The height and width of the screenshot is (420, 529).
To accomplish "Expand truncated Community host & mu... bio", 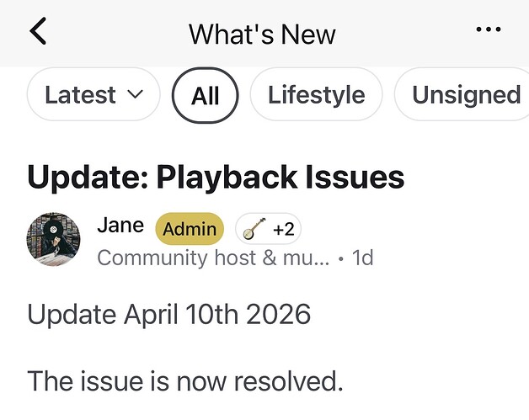I will [213, 258].
